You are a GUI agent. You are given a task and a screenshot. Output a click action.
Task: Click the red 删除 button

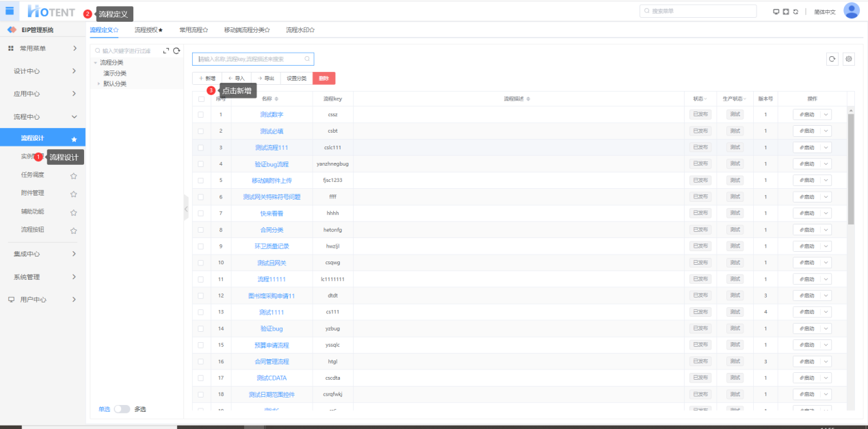pyautogui.click(x=324, y=78)
